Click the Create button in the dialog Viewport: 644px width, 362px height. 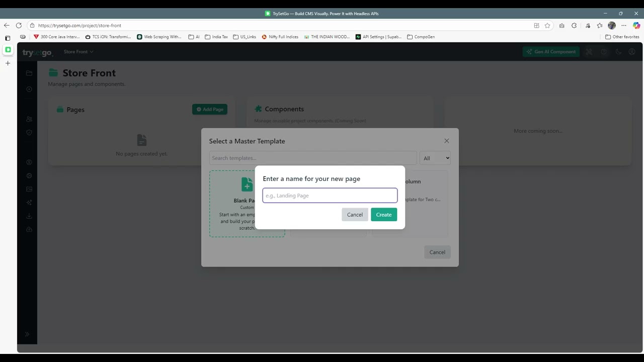[x=384, y=215]
